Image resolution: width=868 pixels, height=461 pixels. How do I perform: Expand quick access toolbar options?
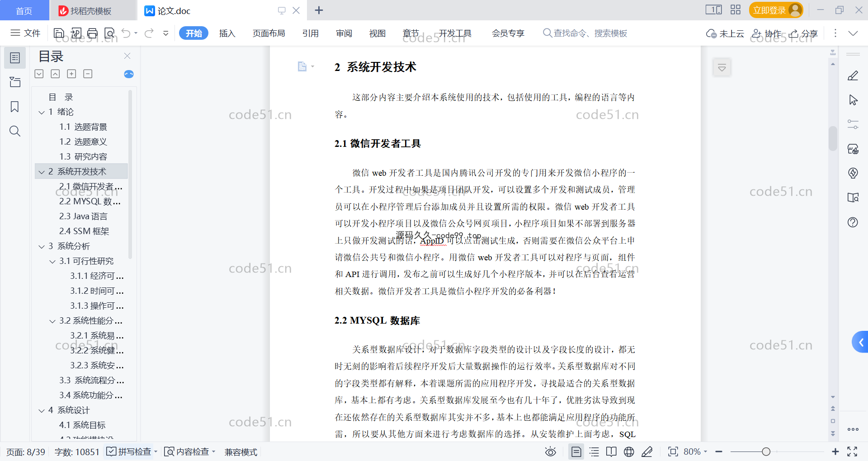(166, 33)
